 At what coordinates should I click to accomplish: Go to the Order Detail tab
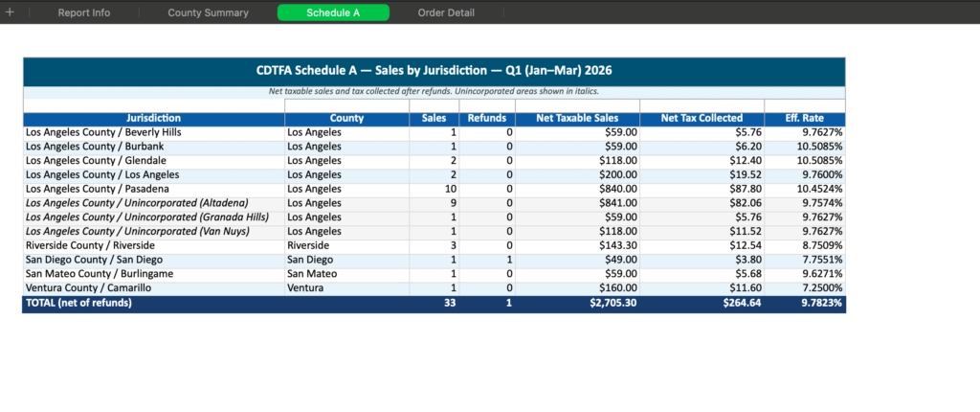[446, 12]
